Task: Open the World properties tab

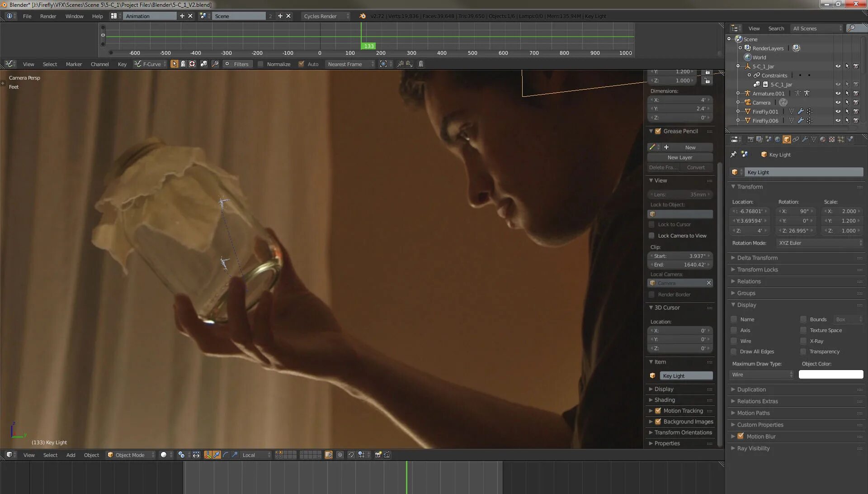Action: tap(778, 139)
